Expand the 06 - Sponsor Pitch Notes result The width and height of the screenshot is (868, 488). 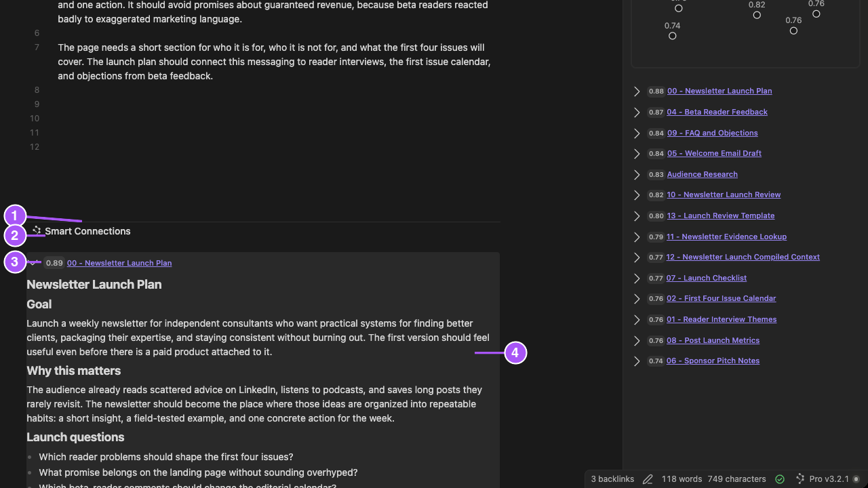click(x=637, y=361)
